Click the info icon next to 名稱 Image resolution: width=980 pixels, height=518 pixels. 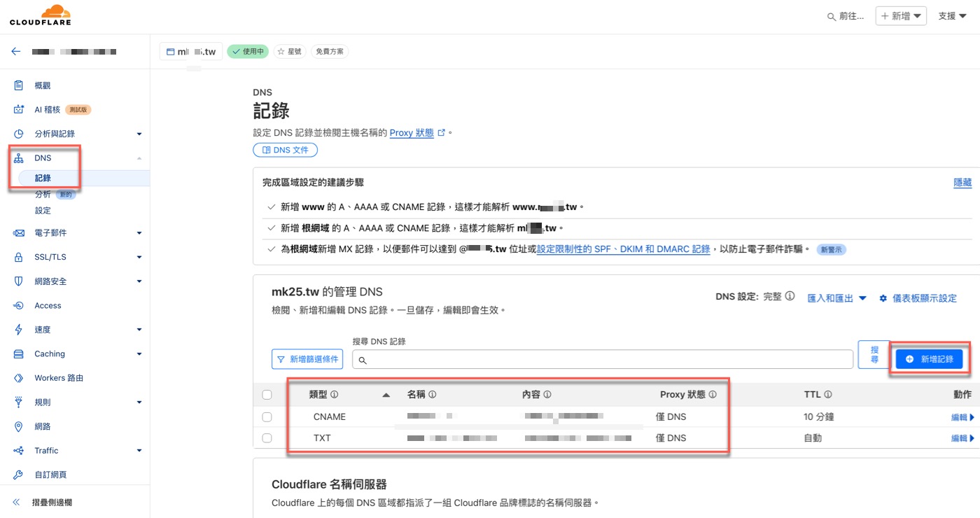click(x=433, y=395)
